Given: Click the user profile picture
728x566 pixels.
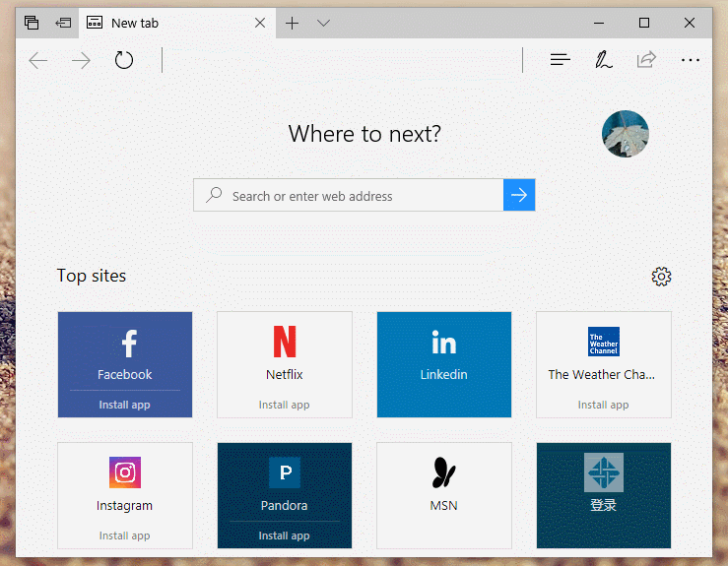Looking at the screenshot, I should pos(626,134).
